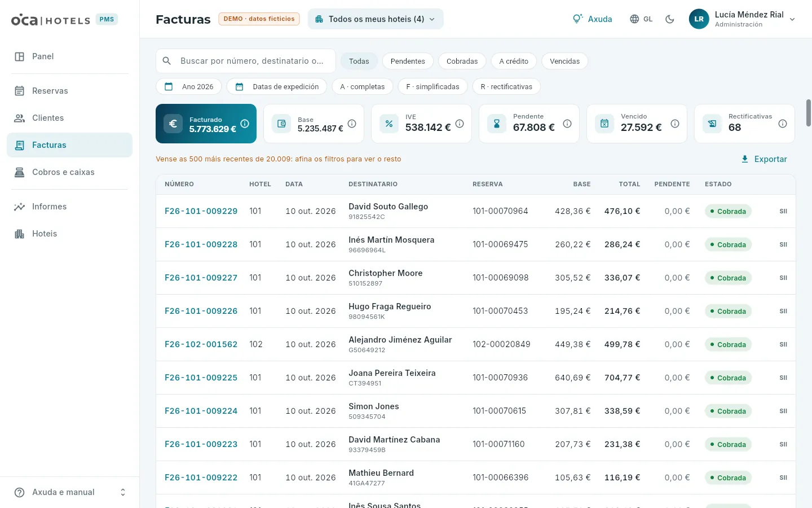Open the Reservas calendar icon
Viewport: 812px width, 508px height.
pos(19,91)
